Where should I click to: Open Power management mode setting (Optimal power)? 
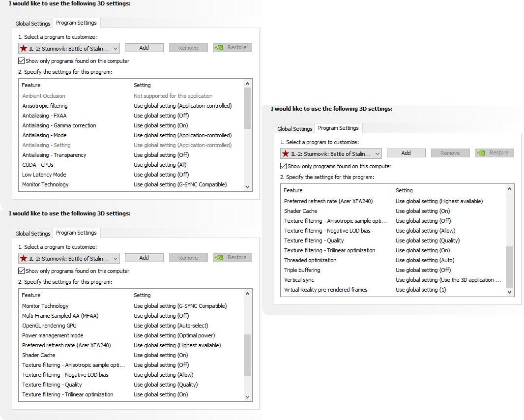[x=174, y=335]
